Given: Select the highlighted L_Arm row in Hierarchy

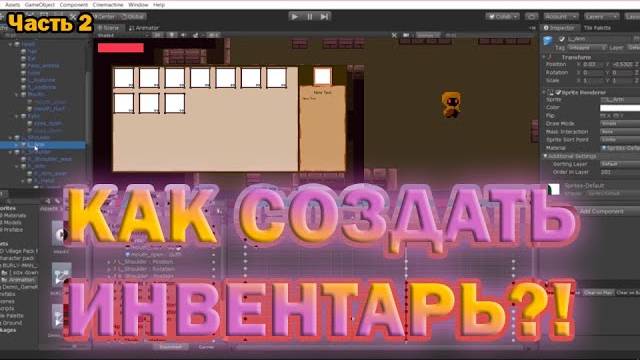Looking at the screenshot, I should [x=43, y=144].
